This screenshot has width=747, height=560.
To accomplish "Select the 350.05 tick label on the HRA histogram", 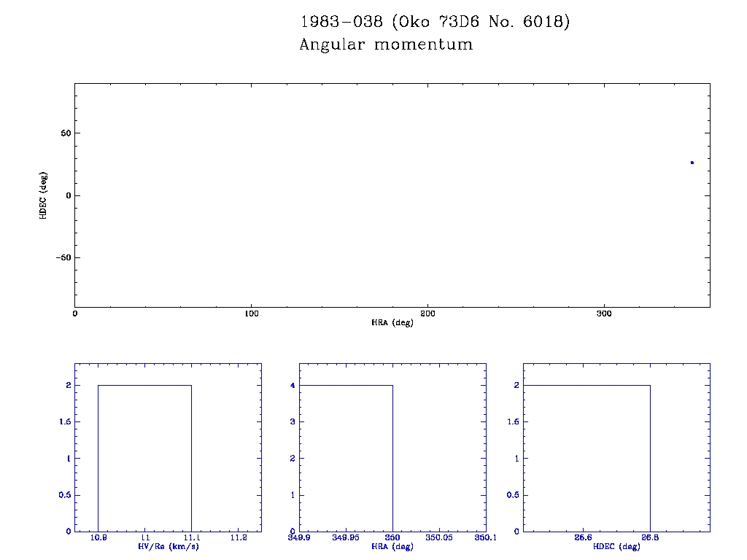I will point(439,538).
